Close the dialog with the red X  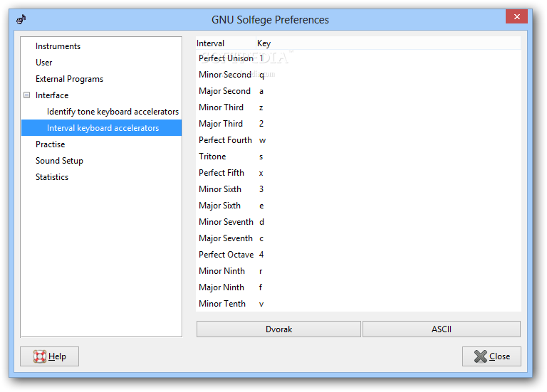point(516,16)
